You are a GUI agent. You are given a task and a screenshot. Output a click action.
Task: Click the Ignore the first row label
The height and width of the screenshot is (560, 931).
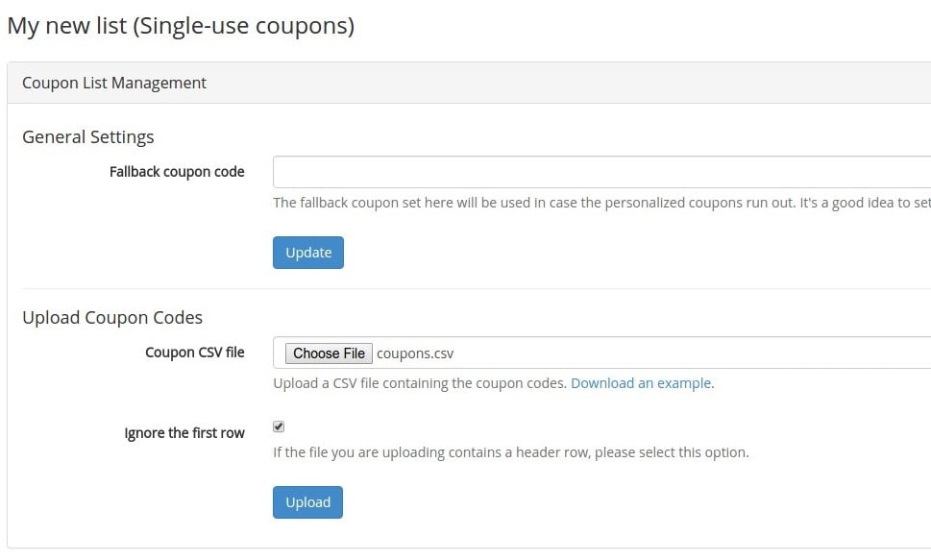(184, 433)
